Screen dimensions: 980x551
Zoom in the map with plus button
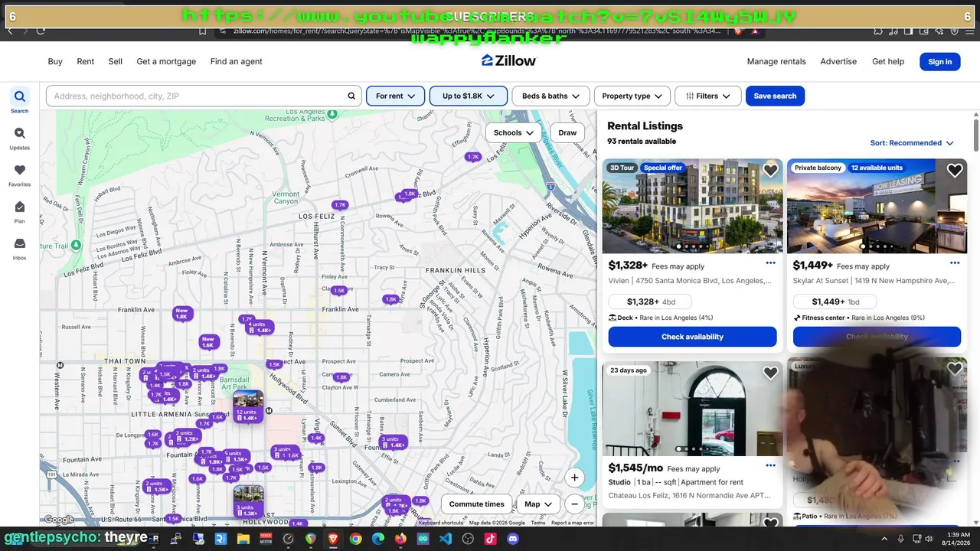574,478
